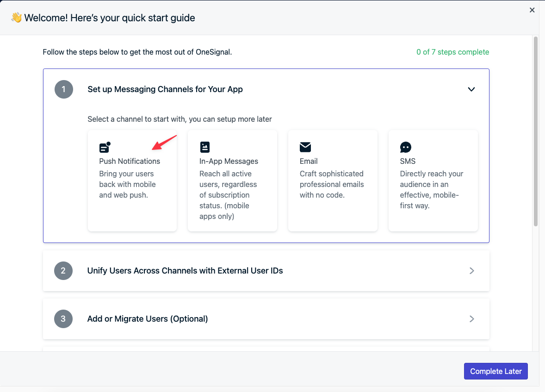Image resolution: width=545 pixels, height=392 pixels.
Task: Click the 0 of 7 steps complete text
Action: tap(452, 52)
